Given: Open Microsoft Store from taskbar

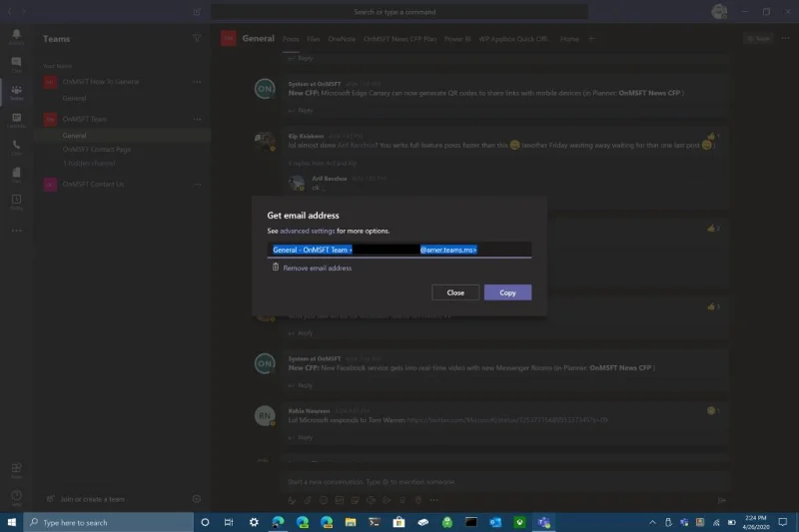Looking at the screenshot, I should click(399, 522).
